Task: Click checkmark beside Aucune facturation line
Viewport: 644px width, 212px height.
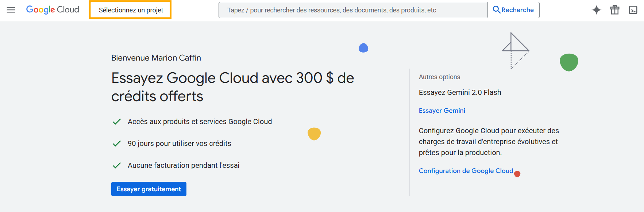Action: coord(117,165)
